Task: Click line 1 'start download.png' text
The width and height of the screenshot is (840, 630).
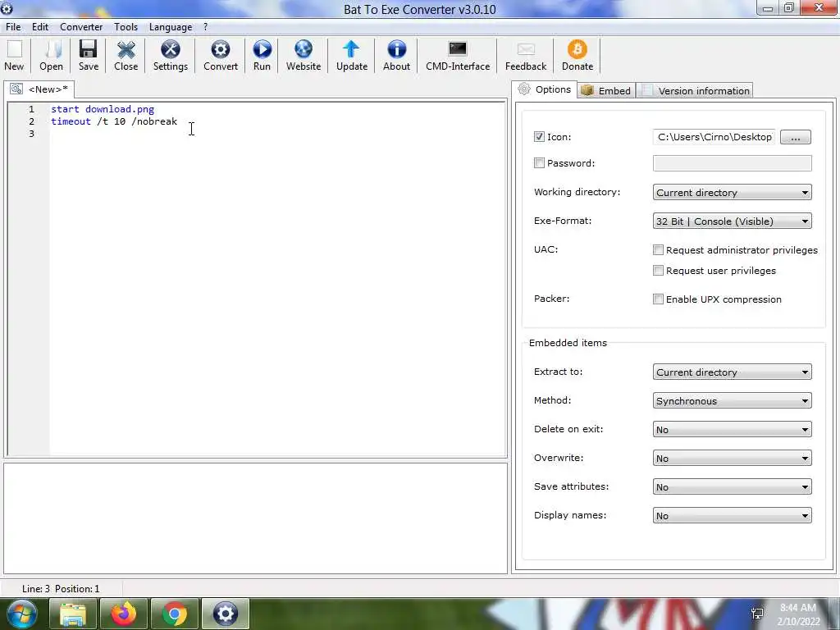Action: point(103,109)
